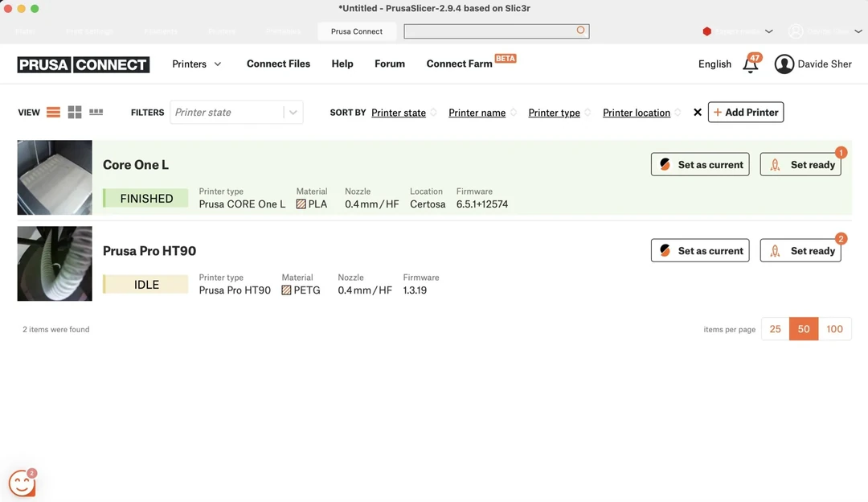Set Core One L as current

point(700,165)
